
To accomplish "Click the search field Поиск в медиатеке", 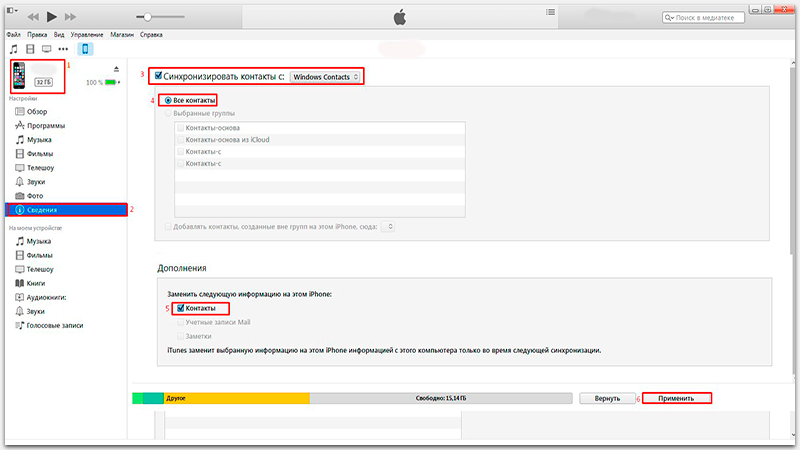I will tap(703, 17).
